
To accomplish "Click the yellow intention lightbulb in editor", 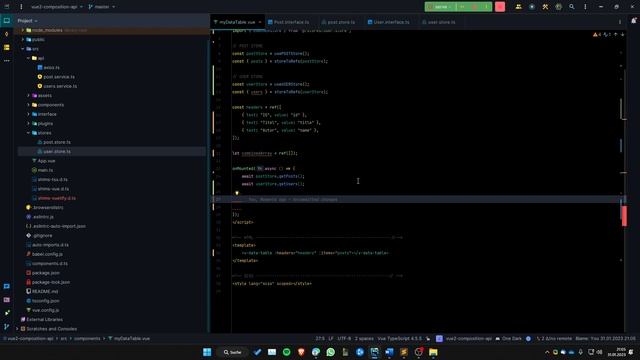I will [237, 193].
